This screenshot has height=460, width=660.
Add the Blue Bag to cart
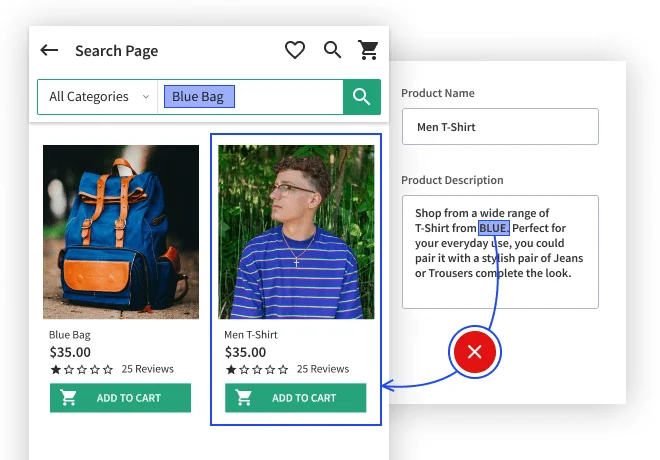(120, 398)
